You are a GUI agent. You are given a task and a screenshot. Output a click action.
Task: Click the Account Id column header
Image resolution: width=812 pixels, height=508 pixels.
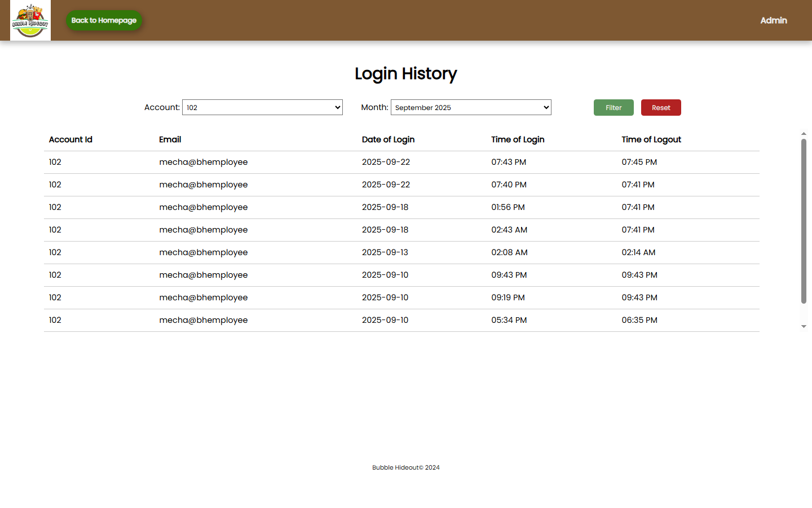(x=70, y=139)
